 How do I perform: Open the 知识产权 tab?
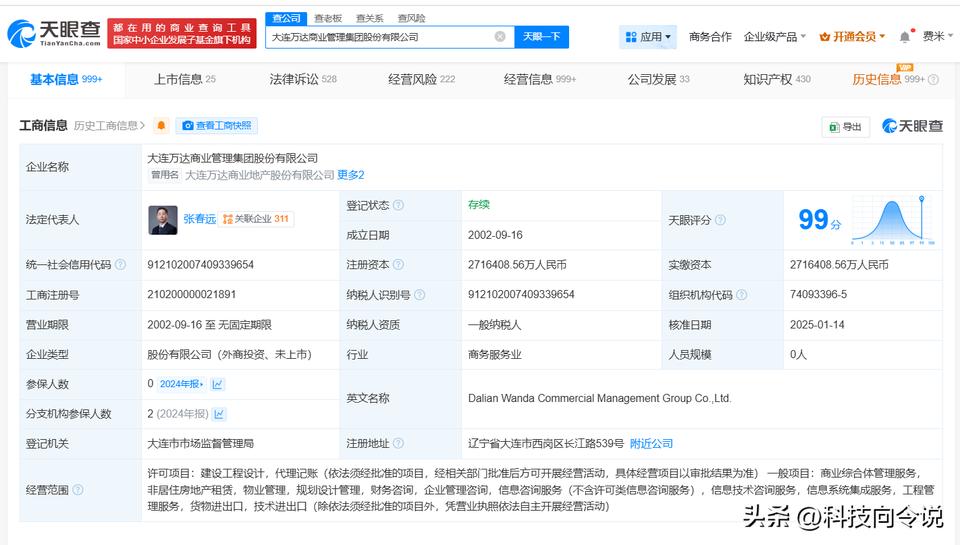tap(776, 80)
